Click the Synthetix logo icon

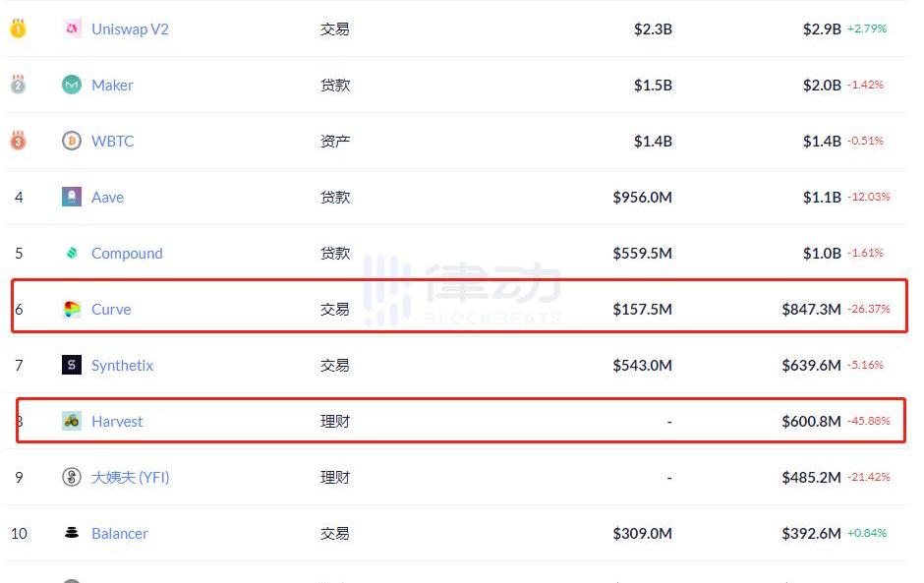pyautogui.click(x=72, y=366)
